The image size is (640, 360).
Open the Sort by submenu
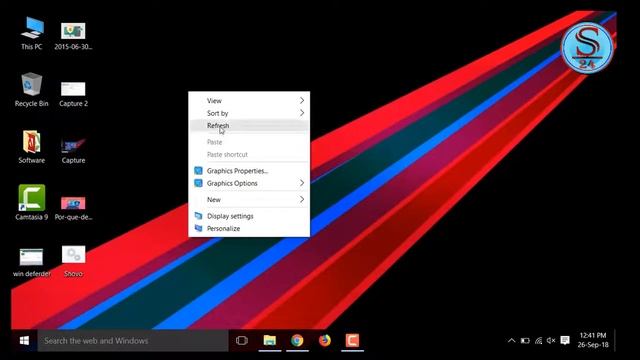click(x=249, y=113)
